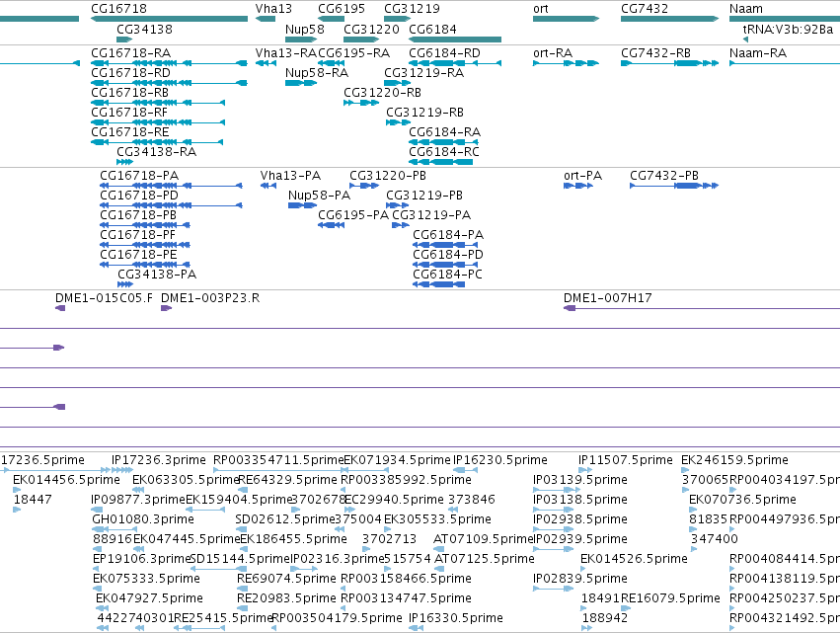
Task: Open the CG7432-RB transcript label
Action: click(x=655, y=53)
